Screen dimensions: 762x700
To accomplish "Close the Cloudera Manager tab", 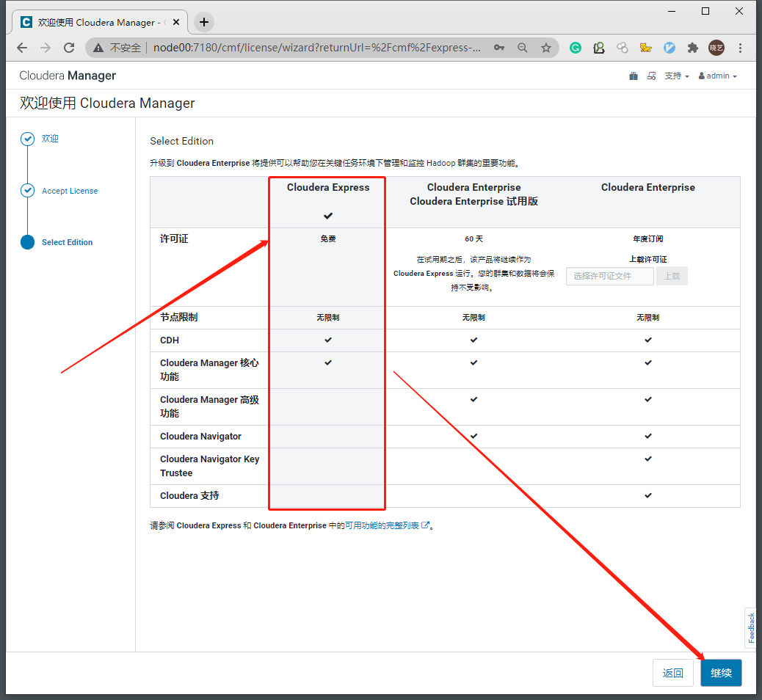I will 176,22.
